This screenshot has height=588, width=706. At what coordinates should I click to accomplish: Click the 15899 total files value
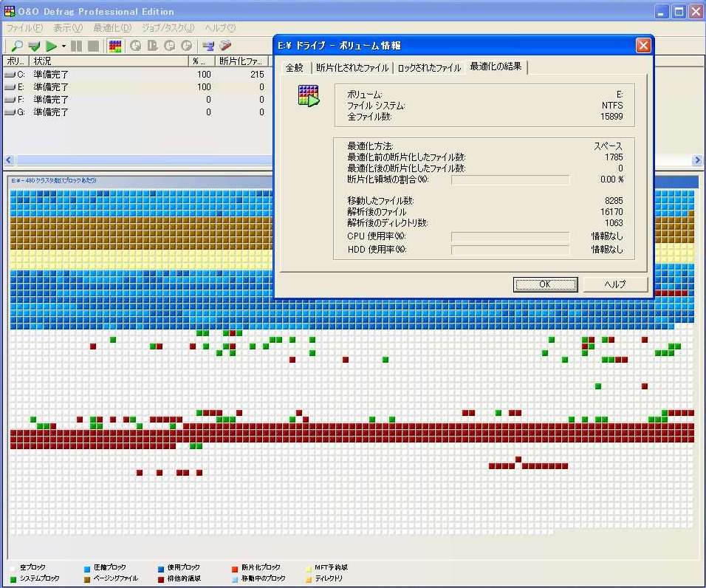[x=611, y=117]
